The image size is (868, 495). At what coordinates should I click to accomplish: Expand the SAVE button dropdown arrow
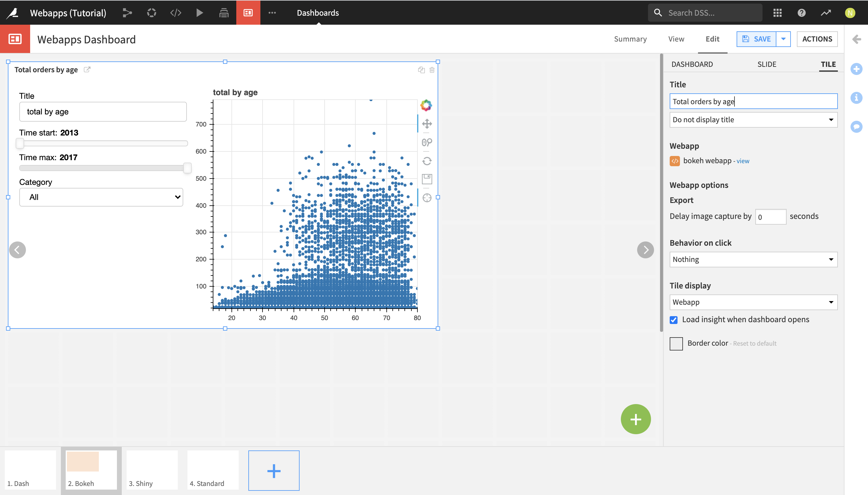[x=783, y=39]
